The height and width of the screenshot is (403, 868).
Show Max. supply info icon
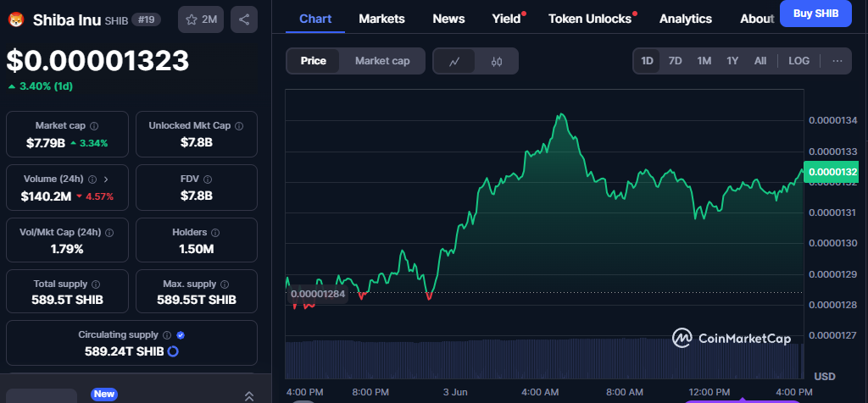click(225, 284)
